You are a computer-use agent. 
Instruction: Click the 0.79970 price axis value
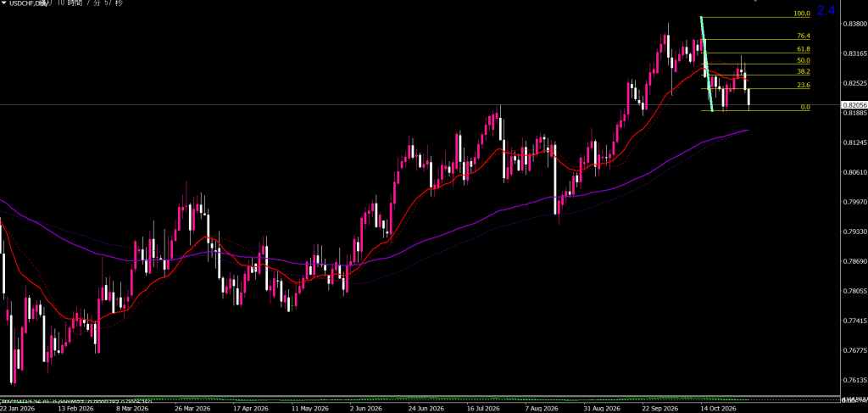click(853, 202)
